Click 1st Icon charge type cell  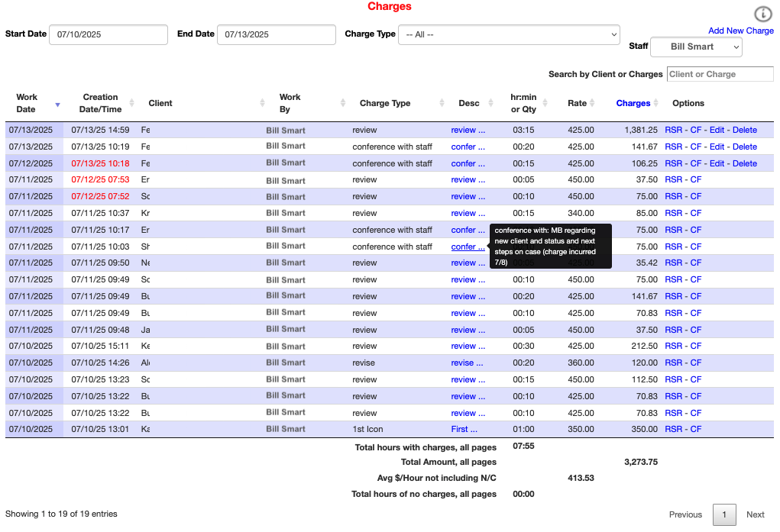click(367, 429)
